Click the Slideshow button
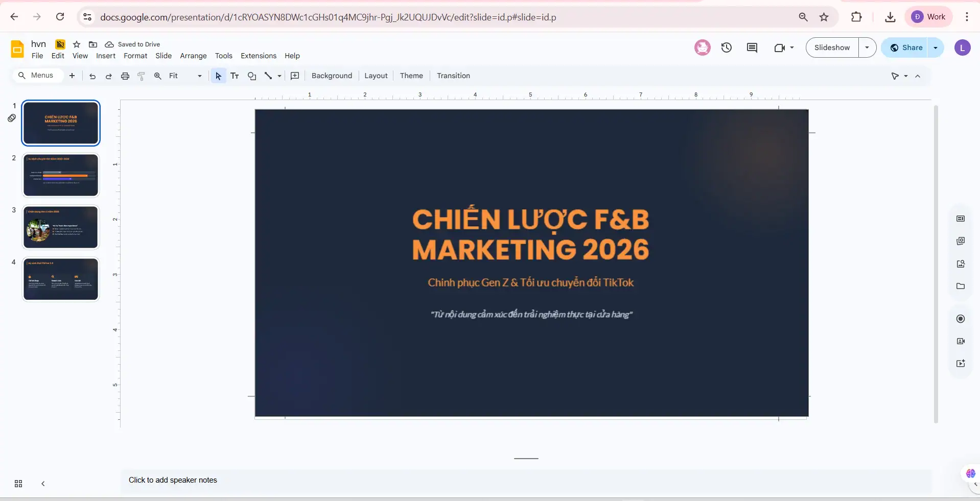 (832, 47)
